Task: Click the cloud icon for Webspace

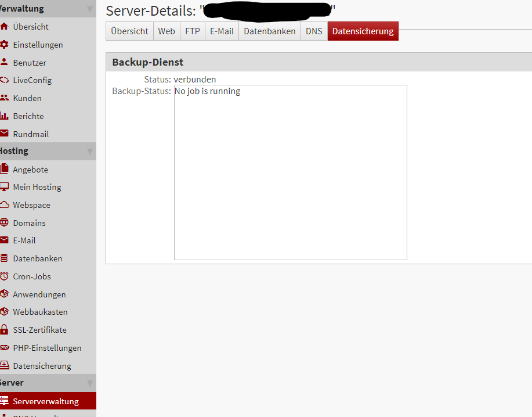Action: (5, 205)
